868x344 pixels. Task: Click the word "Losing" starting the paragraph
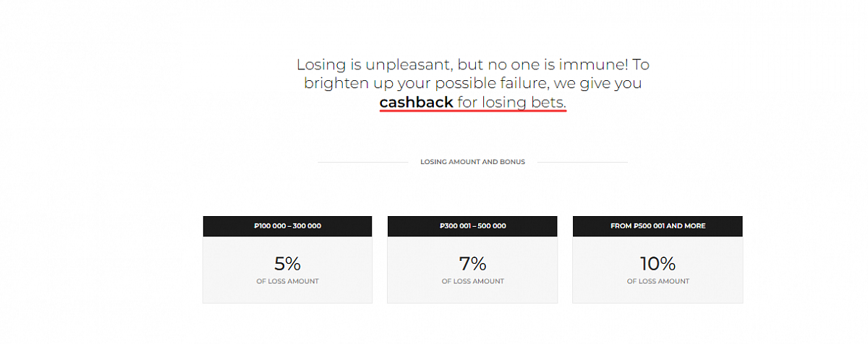pyautogui.click(x=321, y=65)
